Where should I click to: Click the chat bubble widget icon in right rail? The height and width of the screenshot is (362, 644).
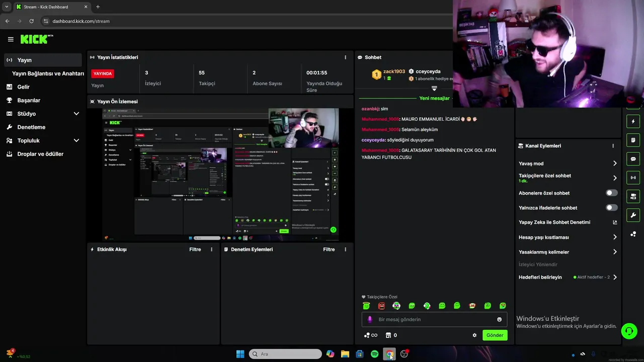coord(633,159)
